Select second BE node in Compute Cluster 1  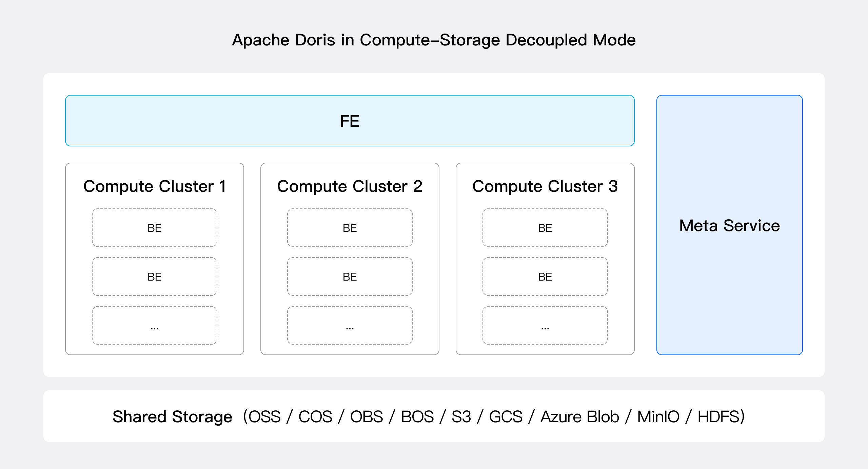pyautogui.click(x=155, y=277)
